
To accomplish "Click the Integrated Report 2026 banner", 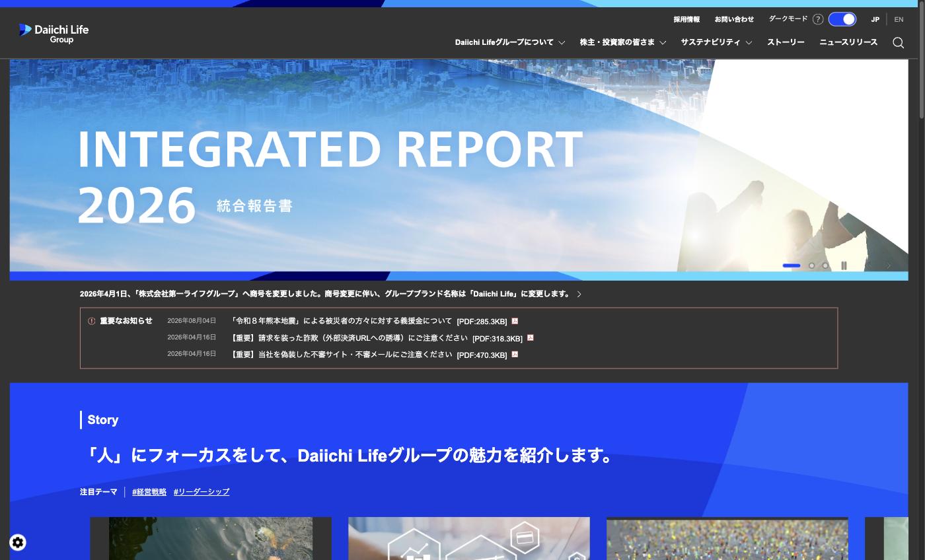I will [459, 168].
